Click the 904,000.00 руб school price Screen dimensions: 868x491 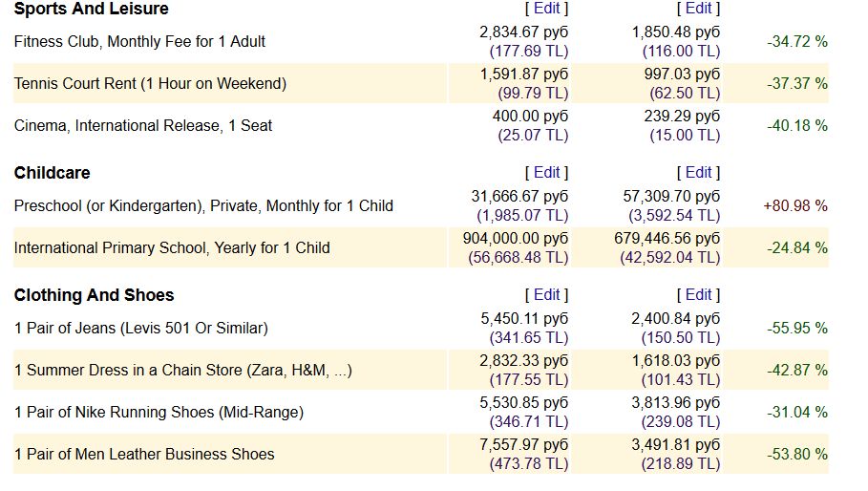pyautogui.click(x=515, y=238)
